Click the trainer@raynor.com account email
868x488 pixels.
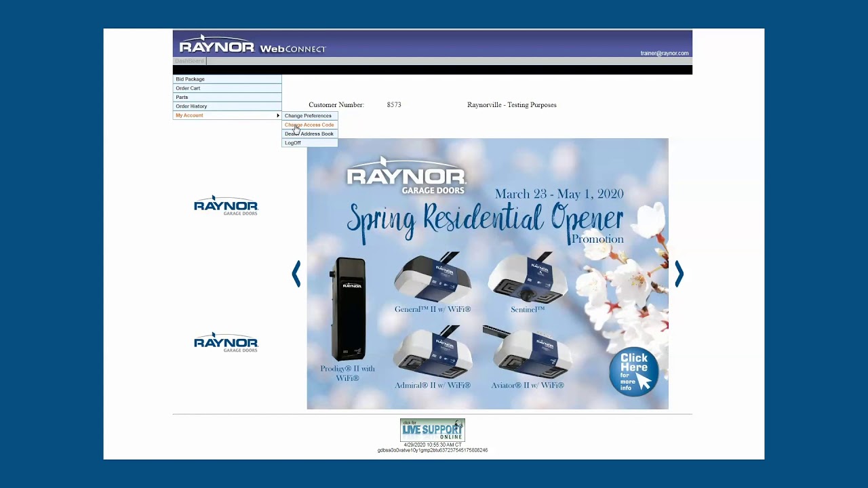(665, 54)
